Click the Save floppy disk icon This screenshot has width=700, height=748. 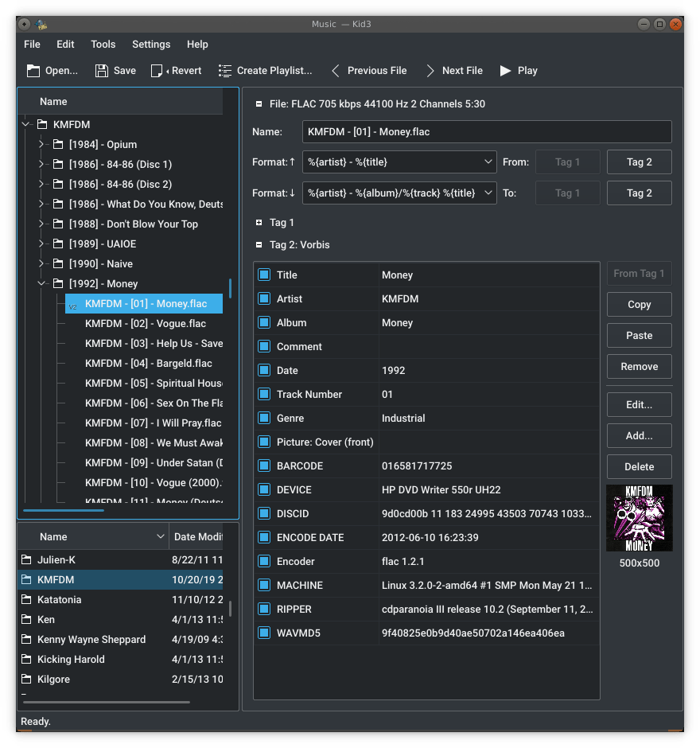click(101, 71)
